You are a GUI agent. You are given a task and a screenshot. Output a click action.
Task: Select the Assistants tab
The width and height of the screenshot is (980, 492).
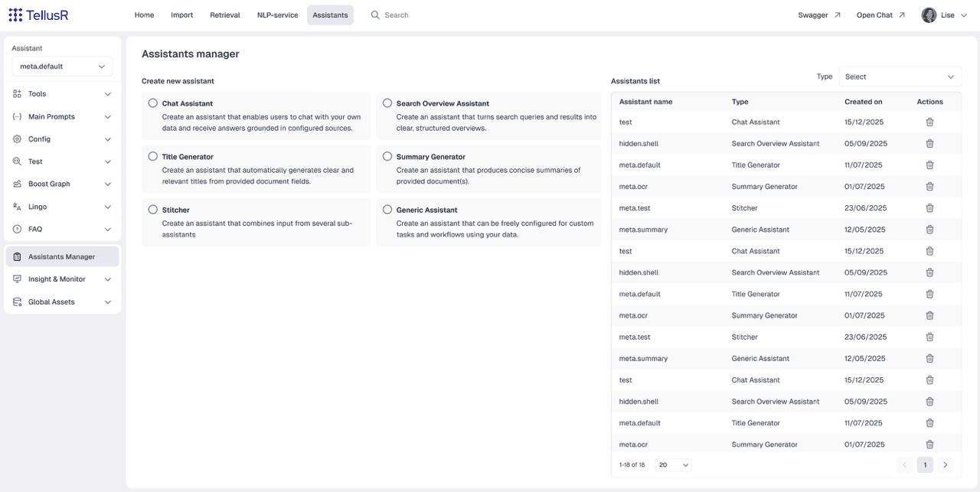coord(331,15)
